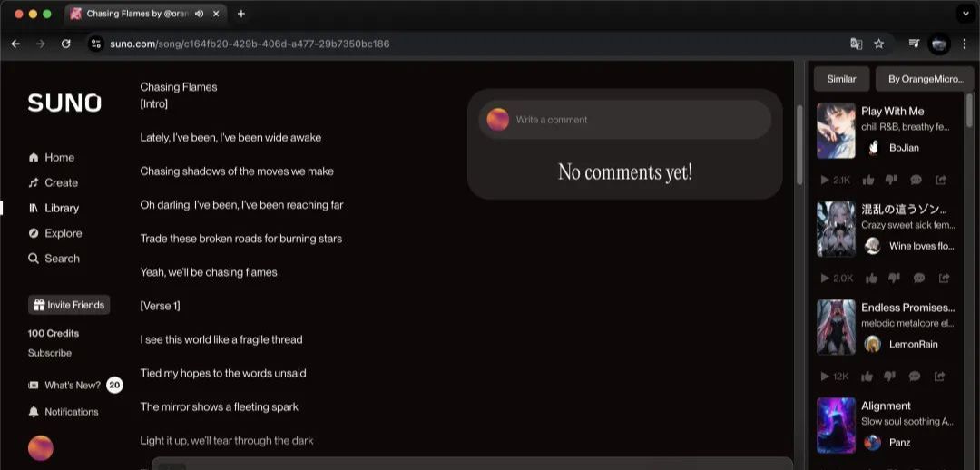Switch to the Similar tab
This screenshot has width=980, height=470.
[841, 79]
